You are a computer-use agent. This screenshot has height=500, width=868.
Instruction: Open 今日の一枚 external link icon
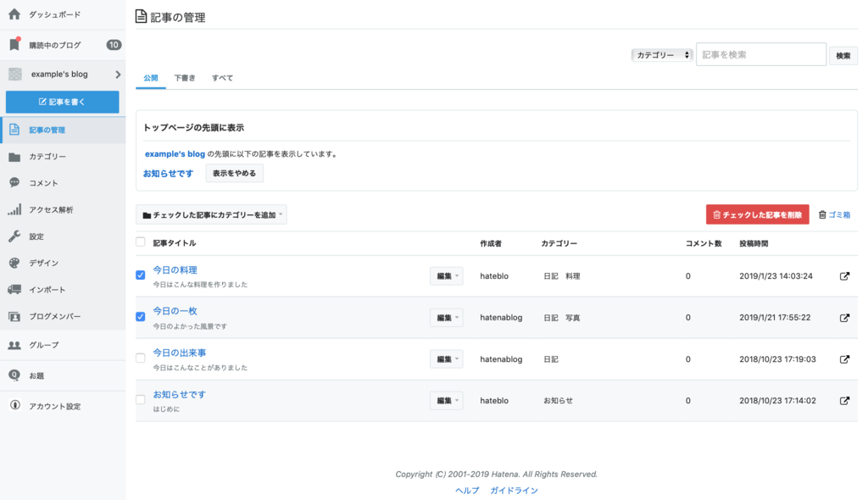(x=844, y=317)
